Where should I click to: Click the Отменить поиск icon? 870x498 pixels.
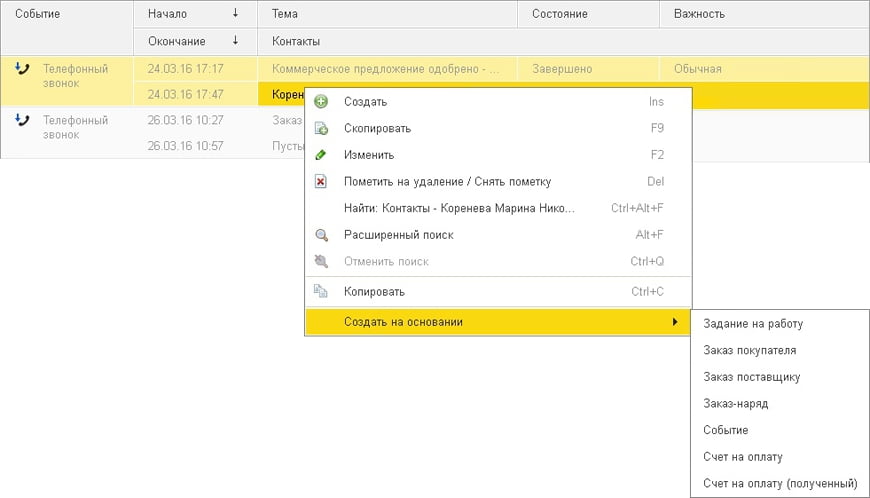coord(321,261)
